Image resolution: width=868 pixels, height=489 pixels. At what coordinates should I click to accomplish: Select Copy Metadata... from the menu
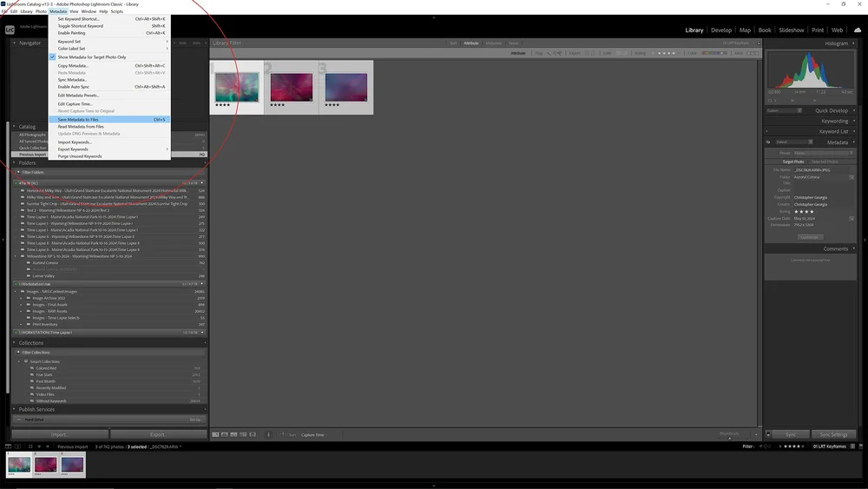[x=109, y=66]
